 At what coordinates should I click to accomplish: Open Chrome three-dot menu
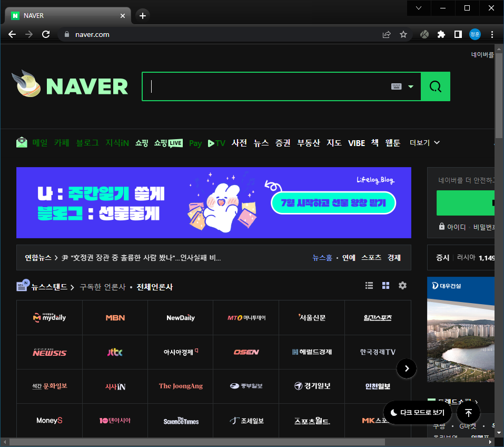tap(492, 34)
